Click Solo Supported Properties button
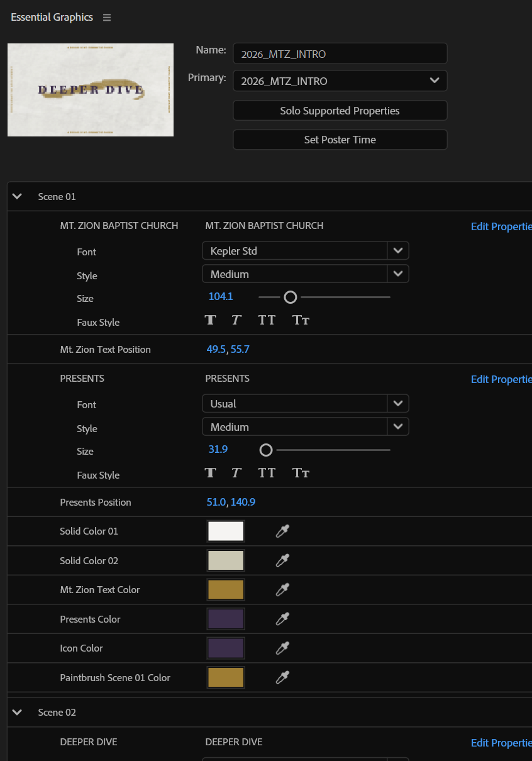Image resolution: width=532 pixels, height=761 pixels. click(340, 110)
